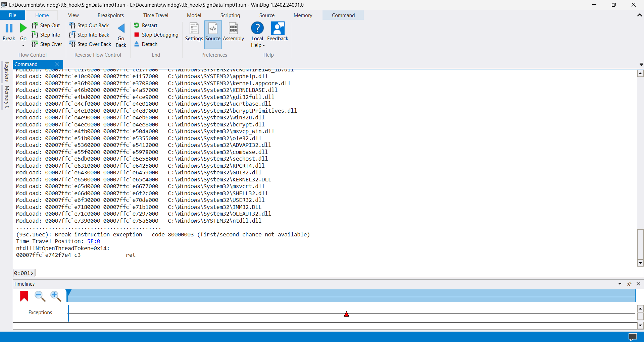Toggle Source mode preference
Viewport: 644px width, 342px height.
pyautogui.click(x=213, y=29)
